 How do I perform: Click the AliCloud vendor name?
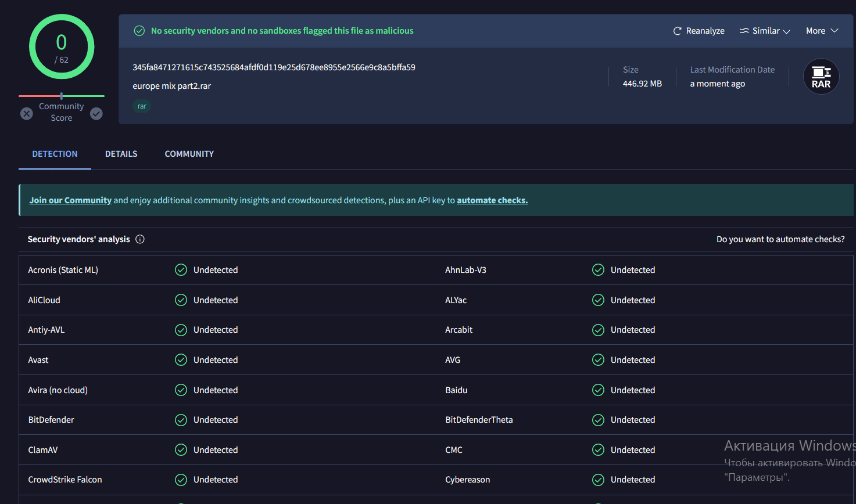(x=44, y=300)
